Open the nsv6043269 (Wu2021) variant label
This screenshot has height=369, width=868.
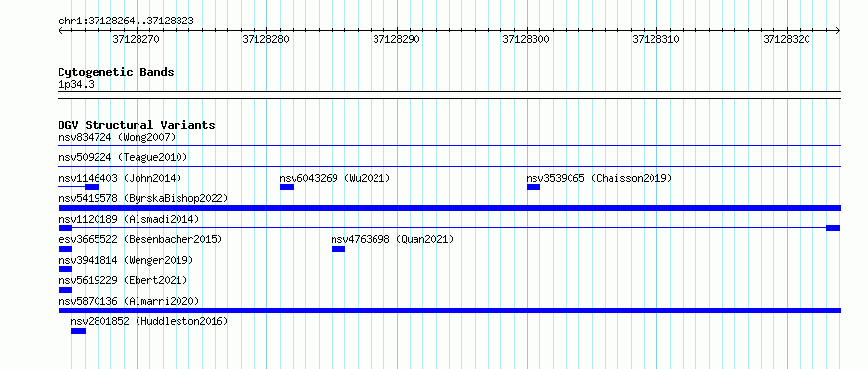[335, 178]
